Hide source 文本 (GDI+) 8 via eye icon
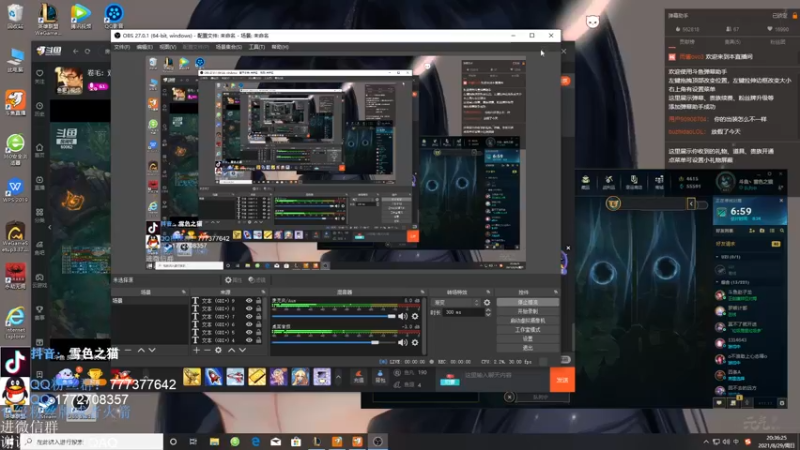Screen dimensions: 800x450 (249, 309)
